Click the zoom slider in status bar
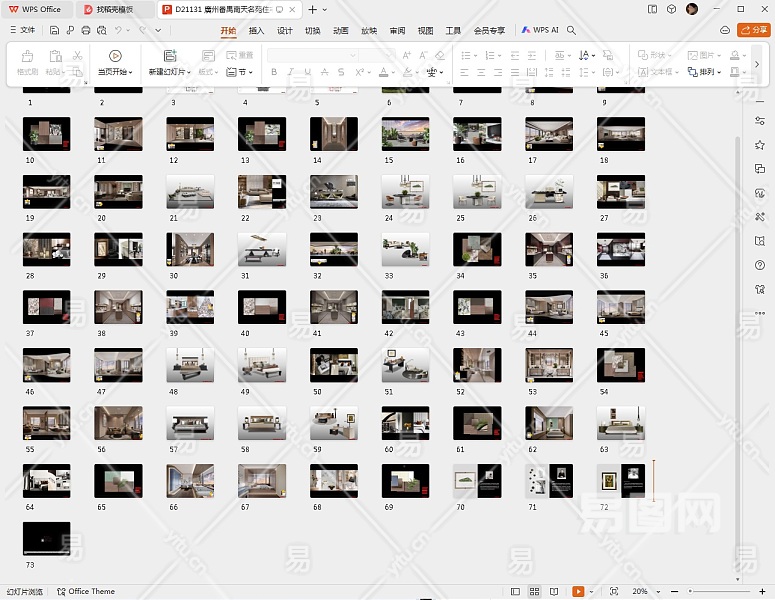 pos(717,592)
